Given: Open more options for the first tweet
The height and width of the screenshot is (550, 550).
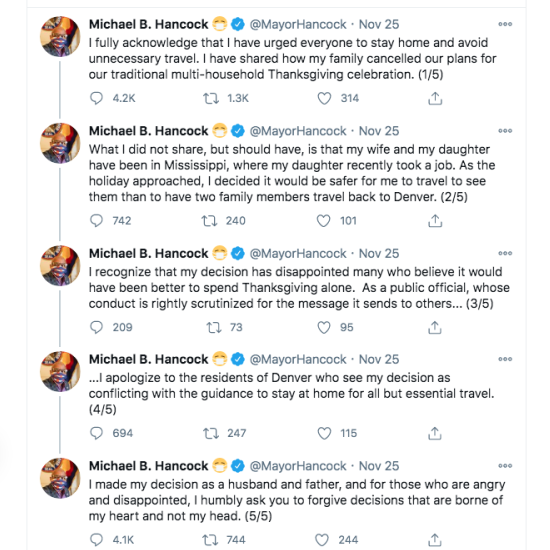Looking at the screenshot, I should 505,24.
